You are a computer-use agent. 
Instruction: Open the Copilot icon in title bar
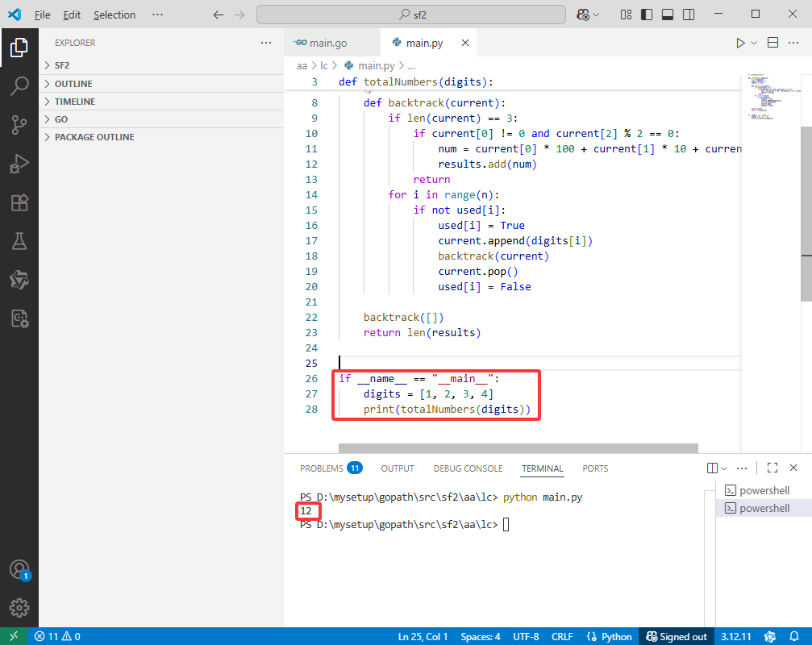coord(583,15)
